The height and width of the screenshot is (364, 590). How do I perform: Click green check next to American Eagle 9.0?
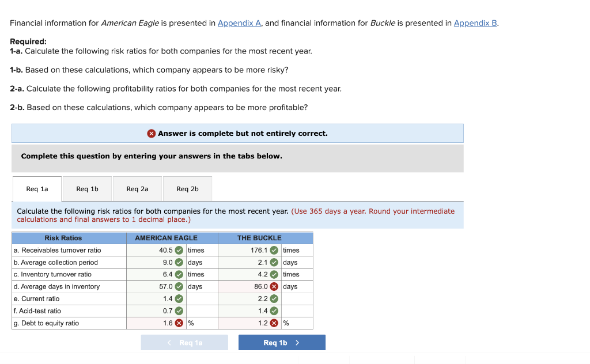tap(179, 263)
